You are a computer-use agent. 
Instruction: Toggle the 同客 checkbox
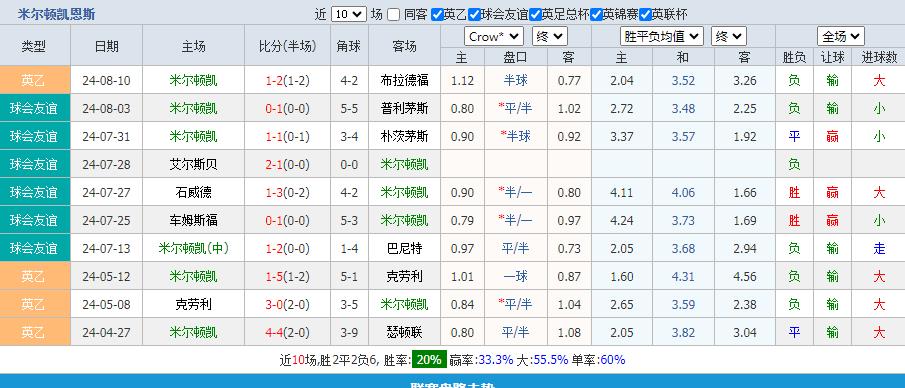[393, 14]
